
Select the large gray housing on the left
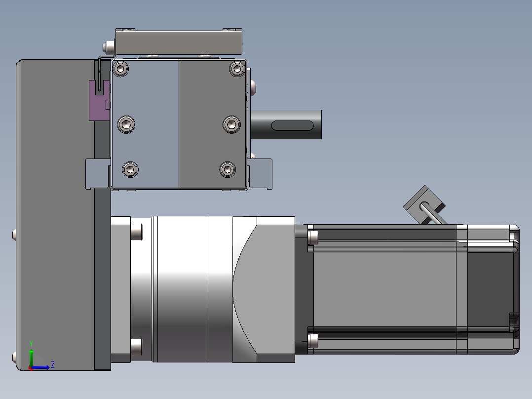click(56, 215)
